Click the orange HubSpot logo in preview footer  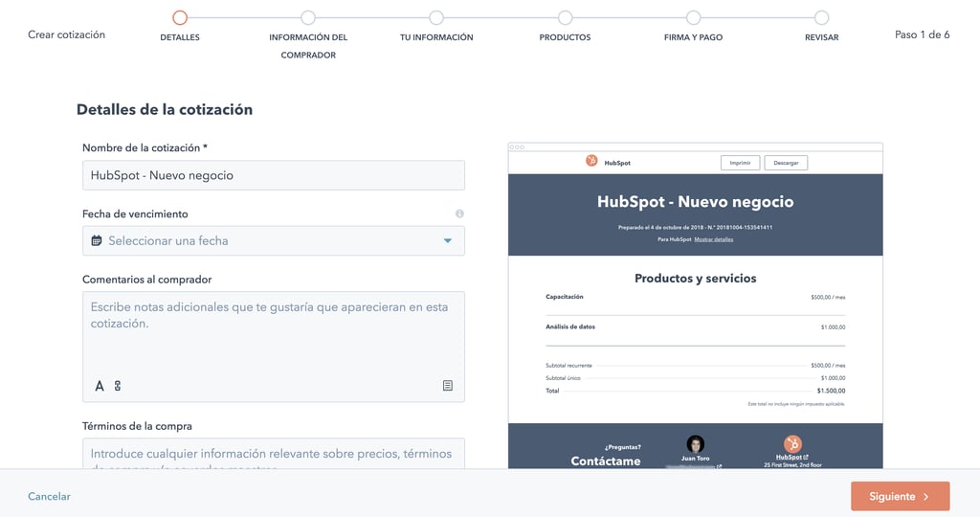point(792,444)
